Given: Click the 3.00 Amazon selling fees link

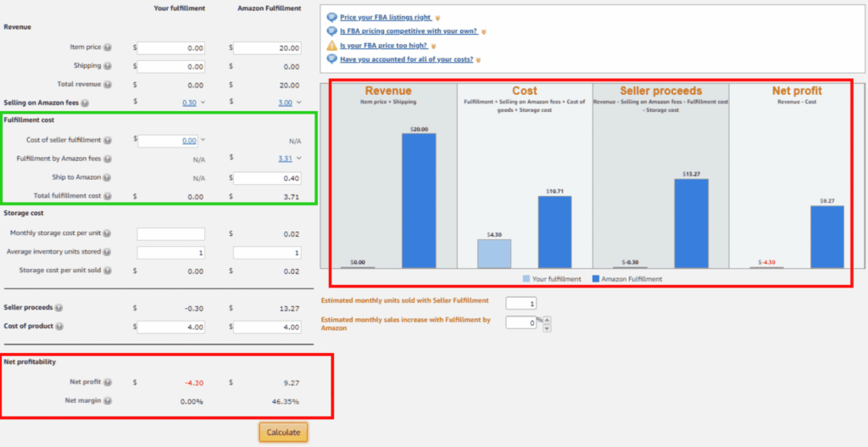Looking at the screenshot, I should click(x=286, y=103).
